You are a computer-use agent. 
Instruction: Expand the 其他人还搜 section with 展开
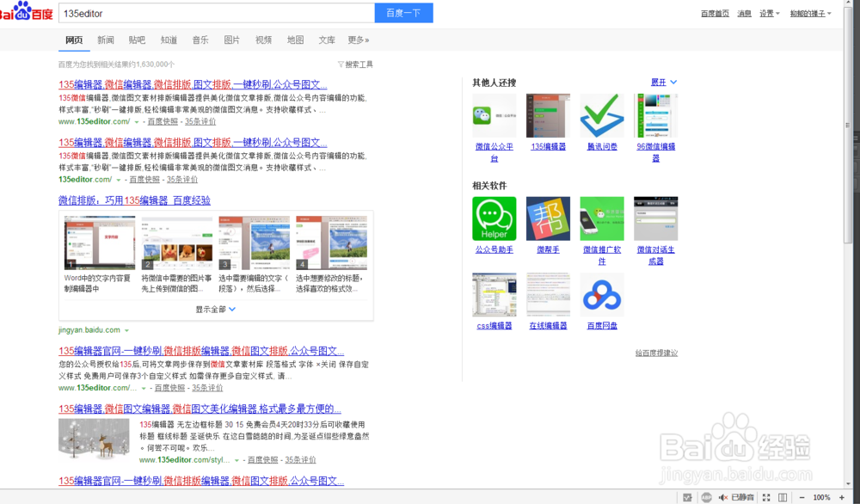664,83
